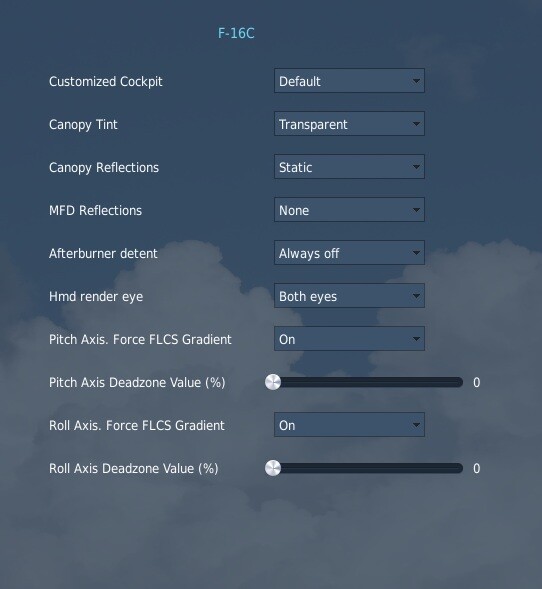
Task: Open Pitch Axis Force FLCS Gradient dropdown
Action: (x=349, y=339)
